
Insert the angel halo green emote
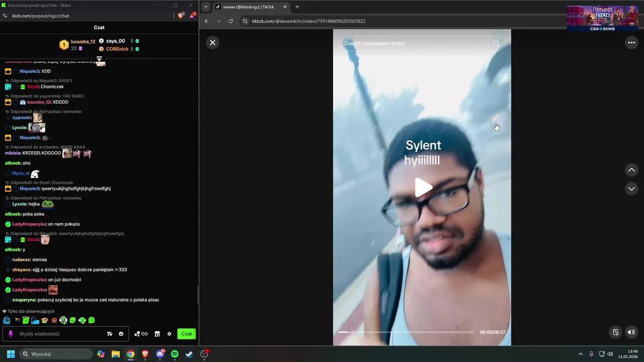(26, 320)
